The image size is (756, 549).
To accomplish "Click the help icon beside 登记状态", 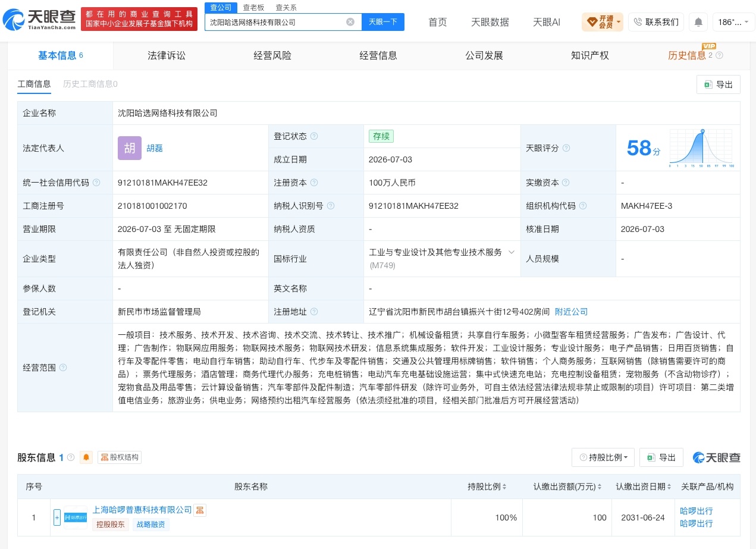I will click(x=314, y=136).
